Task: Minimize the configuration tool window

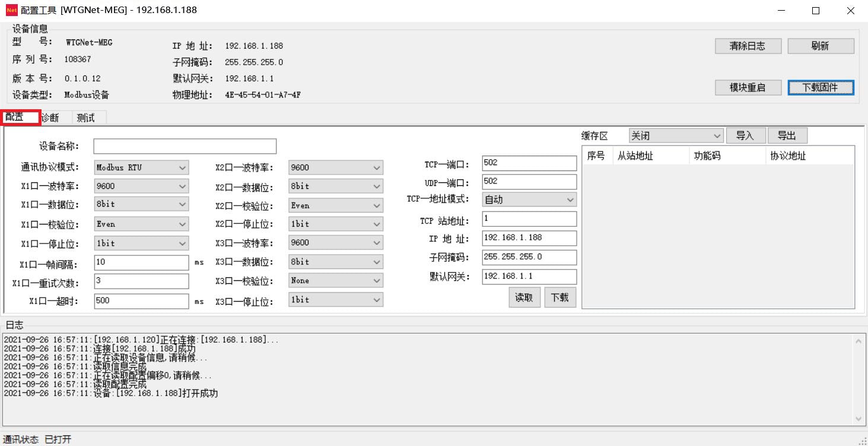Action: [x=782, y=10]
